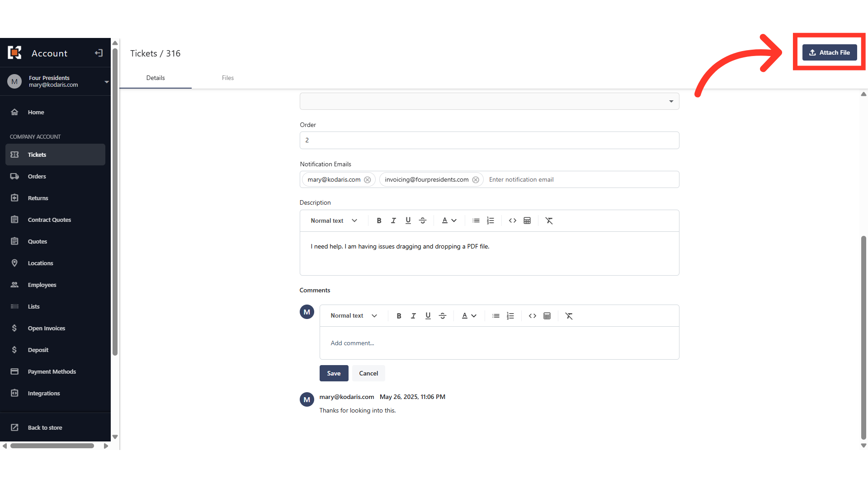Insert bulleted list in Description editor
The width and height of the screenshot is (868, 488).
click(x=476, y=221)
